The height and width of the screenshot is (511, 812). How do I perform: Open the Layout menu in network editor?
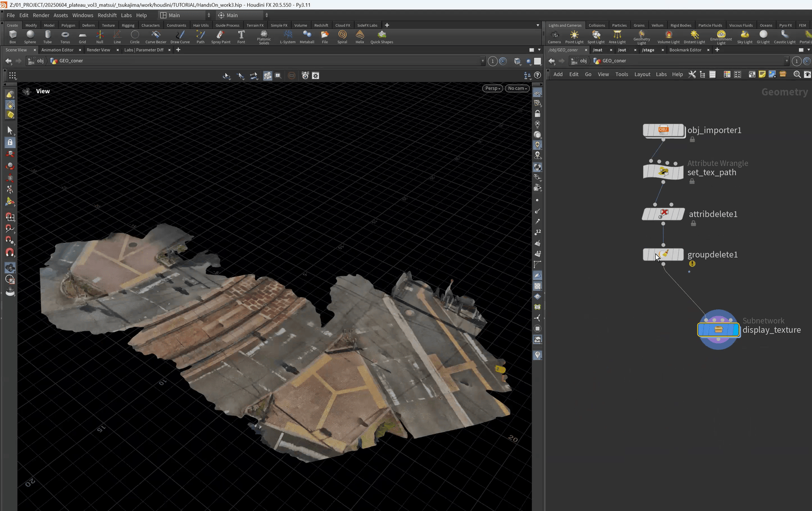click(642, 74)
